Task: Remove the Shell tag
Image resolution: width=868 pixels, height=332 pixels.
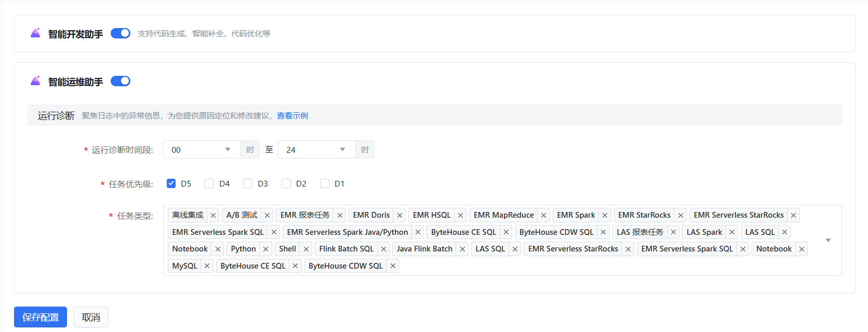Action: [x=306, y=249]
